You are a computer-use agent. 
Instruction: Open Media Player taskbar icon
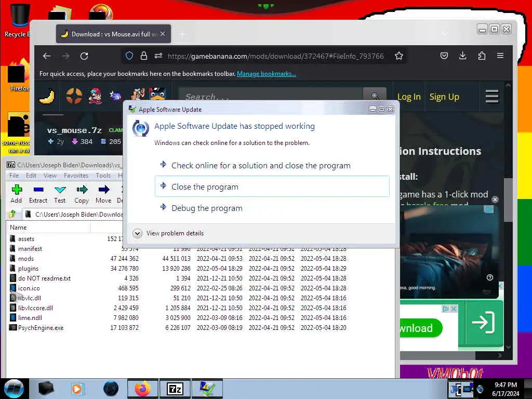[77, 389]
